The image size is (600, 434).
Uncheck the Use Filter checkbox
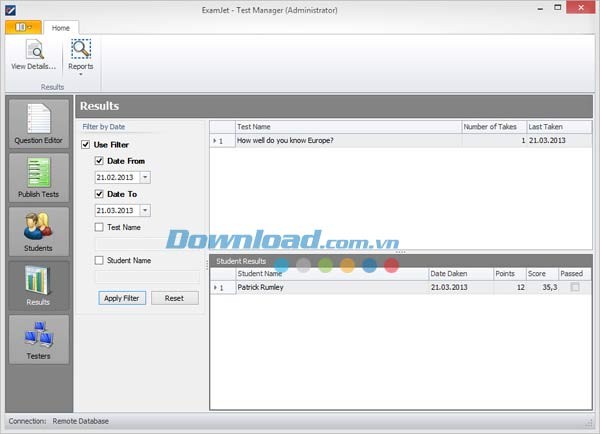point(86,145)
